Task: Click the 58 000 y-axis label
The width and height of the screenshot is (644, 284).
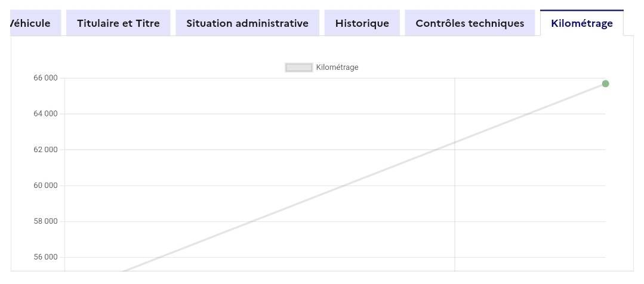Action: [x=45, y=221]
